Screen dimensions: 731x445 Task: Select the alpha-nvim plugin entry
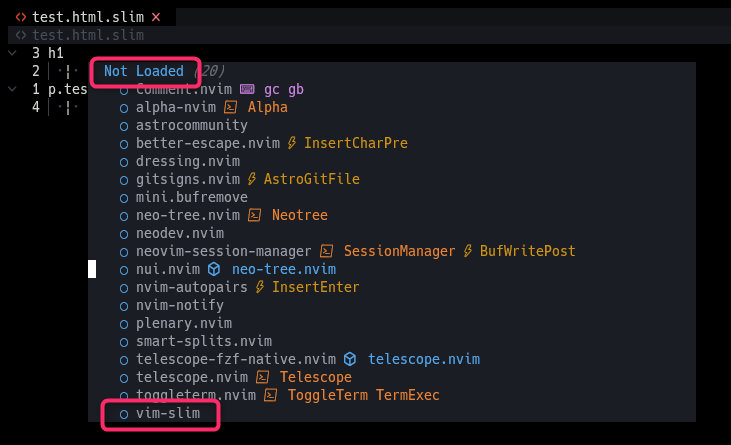pyautogui.click(x=176, y=107)
